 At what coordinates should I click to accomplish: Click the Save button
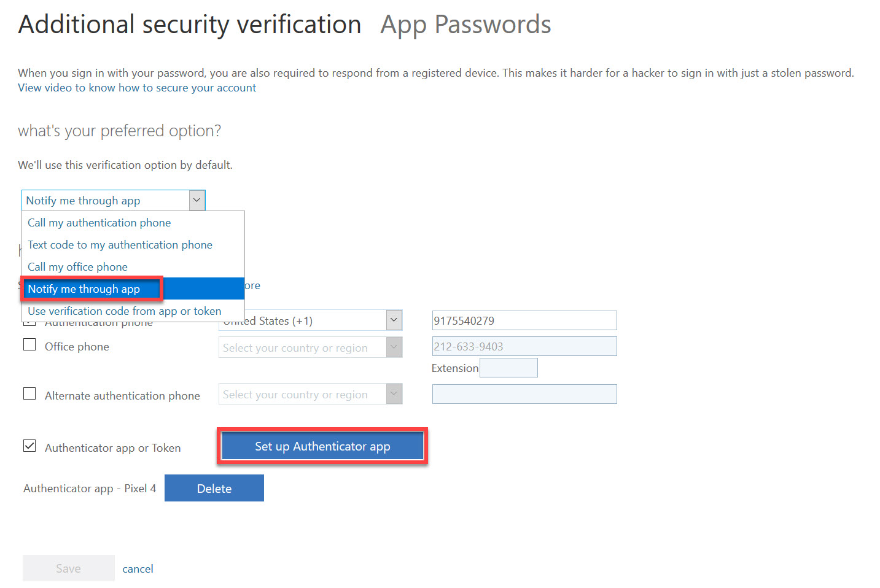[68, 568]
